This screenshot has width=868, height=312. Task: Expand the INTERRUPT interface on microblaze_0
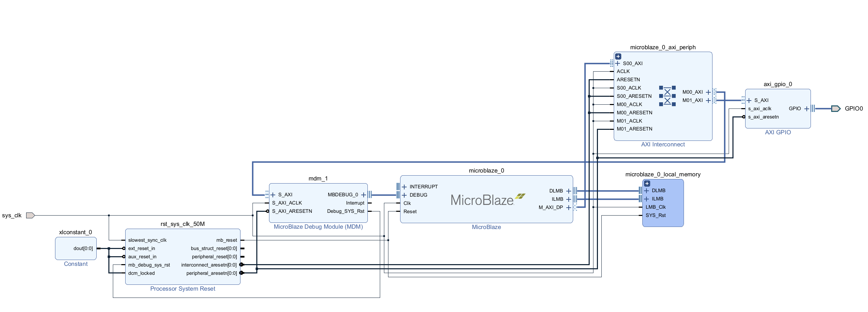pos(404,187)
